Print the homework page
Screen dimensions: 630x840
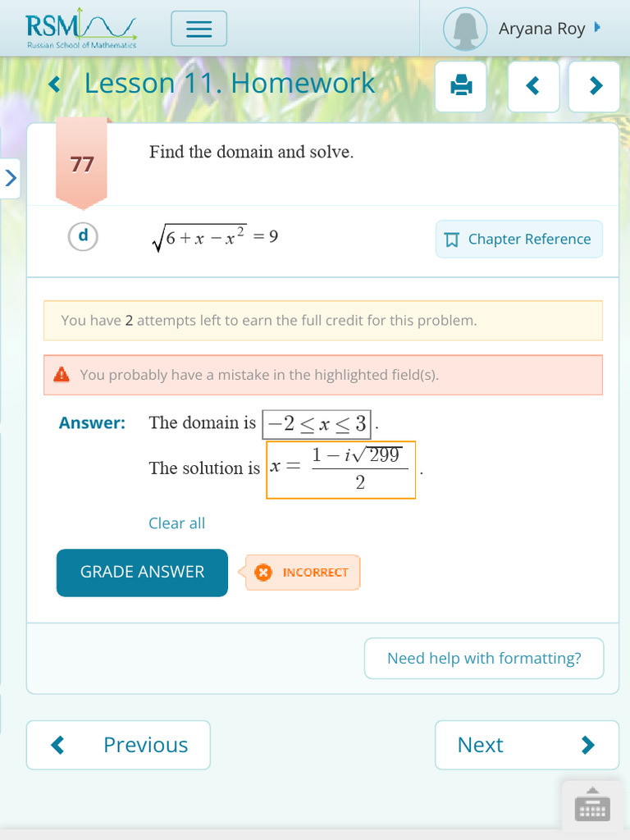tap(462, 85)
